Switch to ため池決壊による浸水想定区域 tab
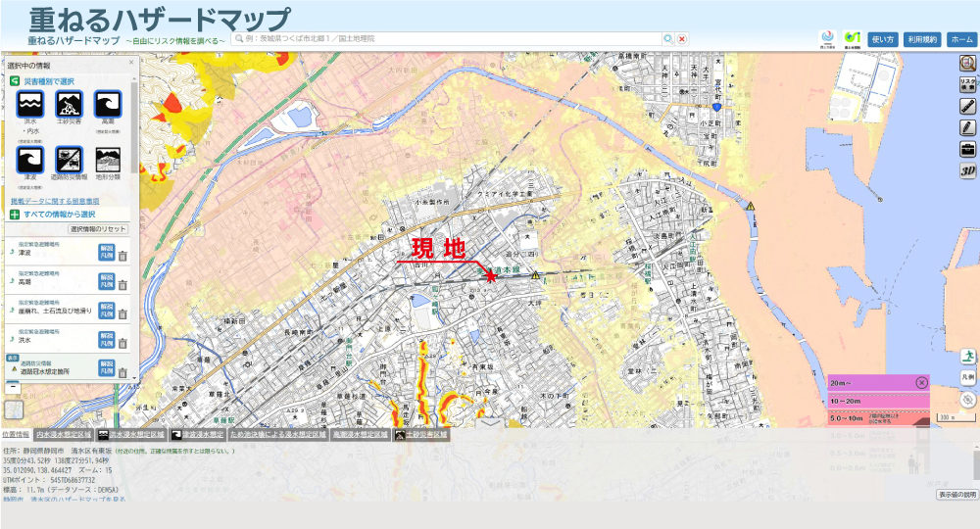This screenshot has height=529, width=980. (278, 435)
